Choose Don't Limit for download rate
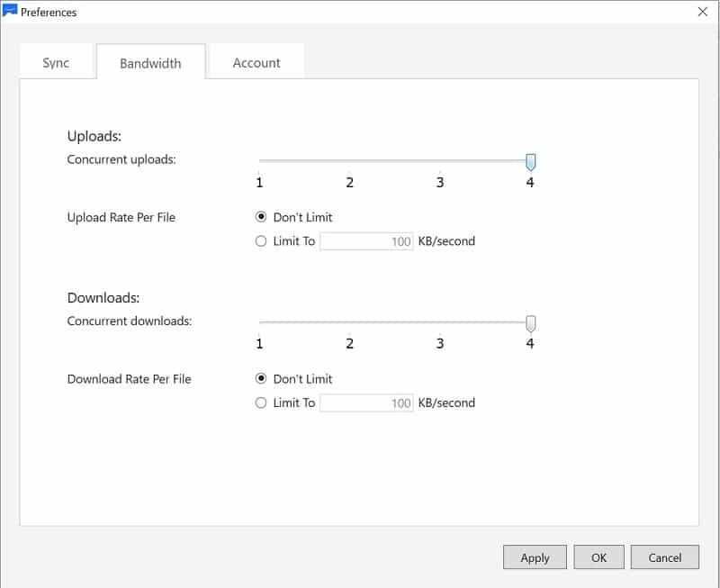This screenshot has width=720, height=588. click(x=262, y=379)
